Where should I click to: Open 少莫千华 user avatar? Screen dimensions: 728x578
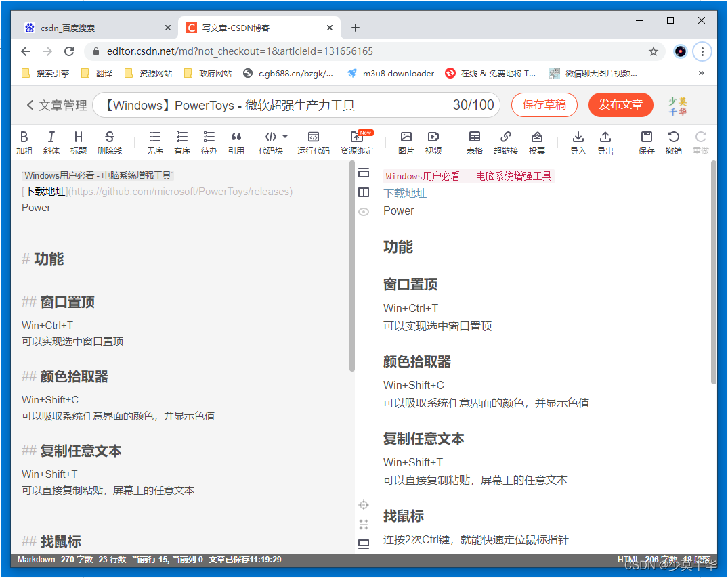(x=677, y=106)
